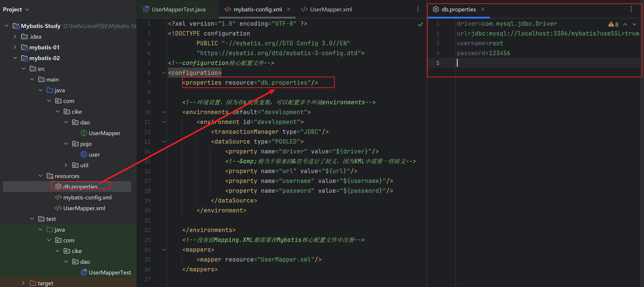Screen dimensions: 644x287
Task: Switch to UserMapperTest.java tab
Action: pos(178,9)
